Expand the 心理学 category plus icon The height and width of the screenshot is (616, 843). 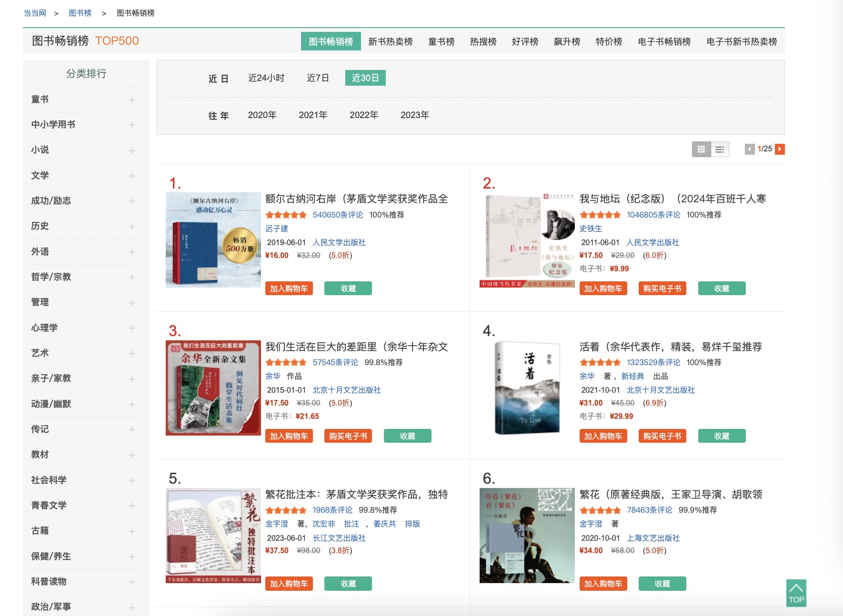click(x=132, y=328)
